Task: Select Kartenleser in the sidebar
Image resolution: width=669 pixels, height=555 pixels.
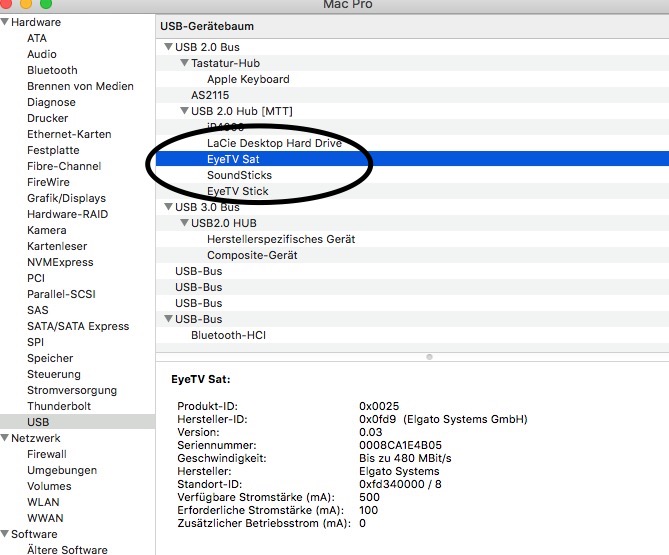Action: (57, 246)
